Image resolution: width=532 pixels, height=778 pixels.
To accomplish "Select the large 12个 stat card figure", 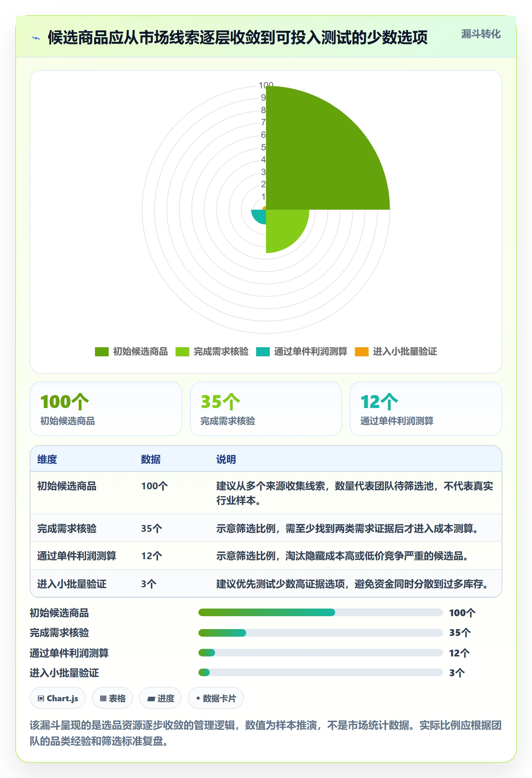I will (x=379, y=402).
